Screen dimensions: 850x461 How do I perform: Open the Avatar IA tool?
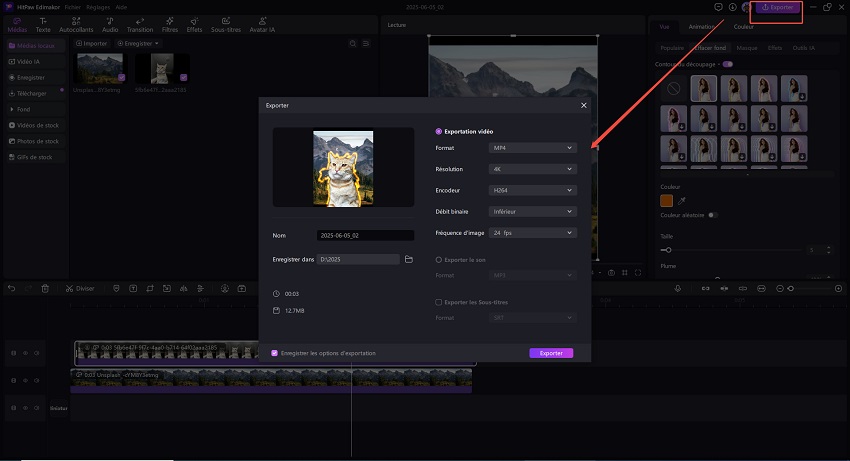(262, 25)
